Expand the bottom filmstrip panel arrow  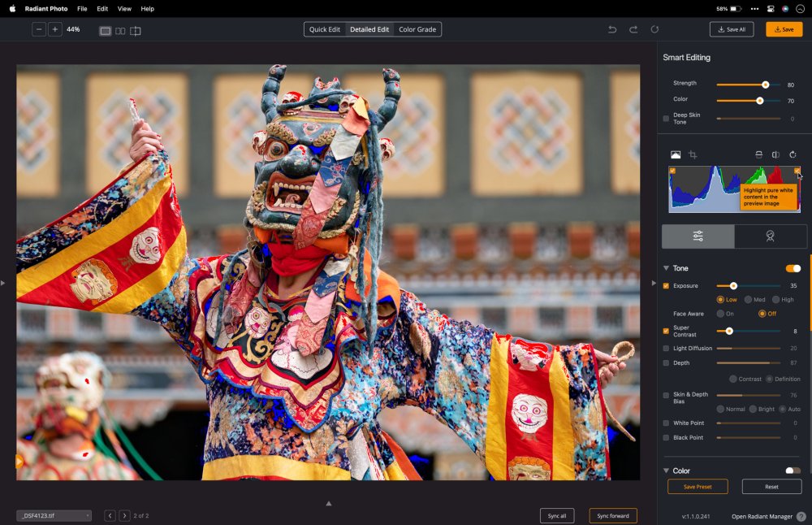pos(329,503)
